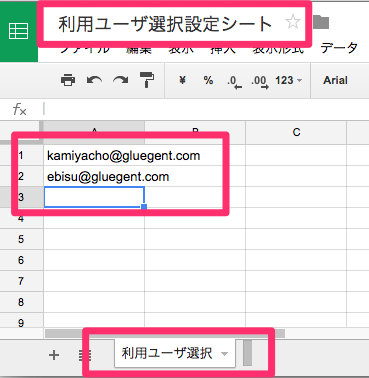The height and width of the screenshot is (378, 369).
Task: Click the increase decimal places icon
Action: (x=260, y=82)
